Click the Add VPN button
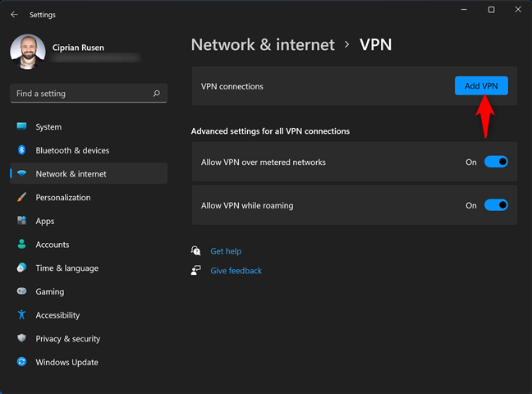 481,85
